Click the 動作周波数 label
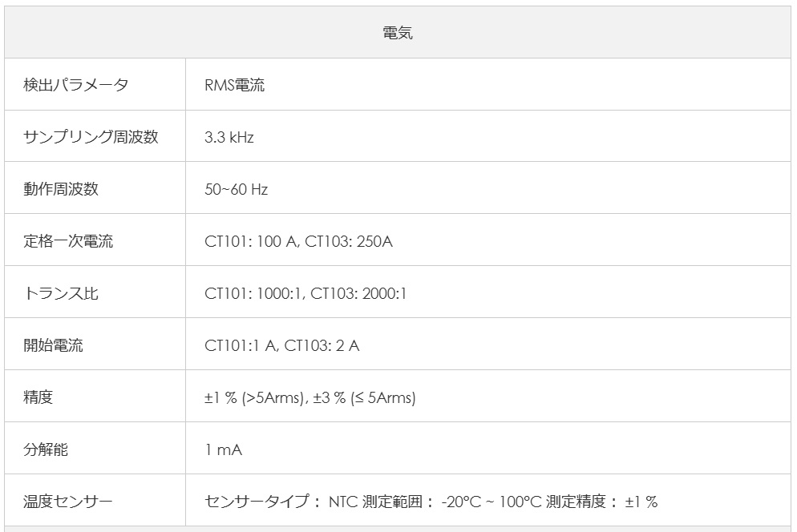 [61, 189]
